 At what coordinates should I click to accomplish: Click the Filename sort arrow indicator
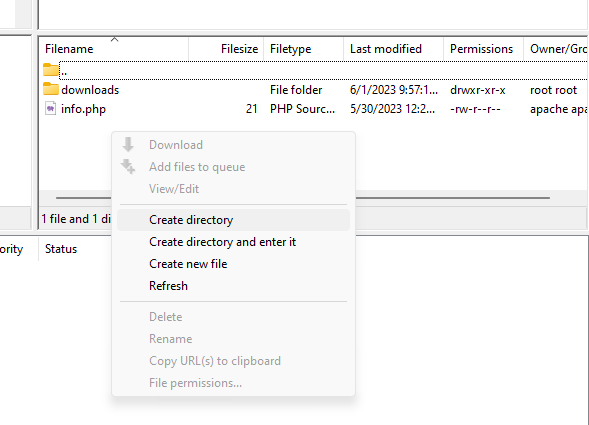[x=115, y=39]
